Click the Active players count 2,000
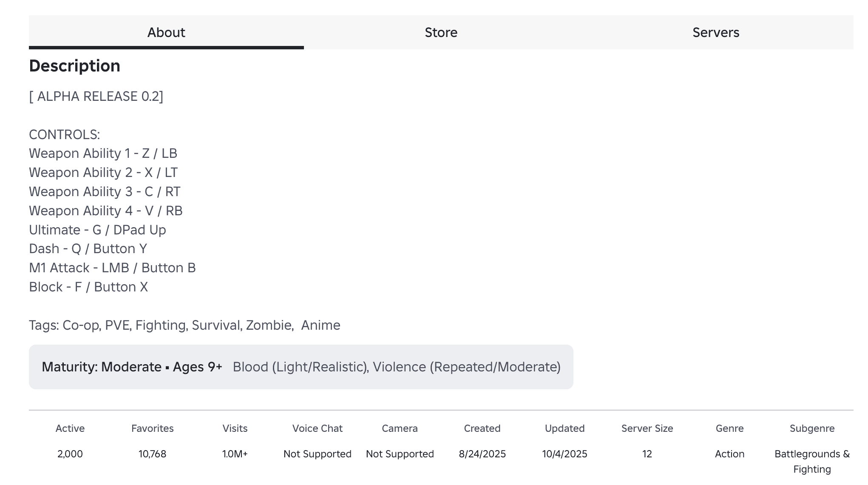The height and width of the screenshot is (485, 868). pos(70,454)
